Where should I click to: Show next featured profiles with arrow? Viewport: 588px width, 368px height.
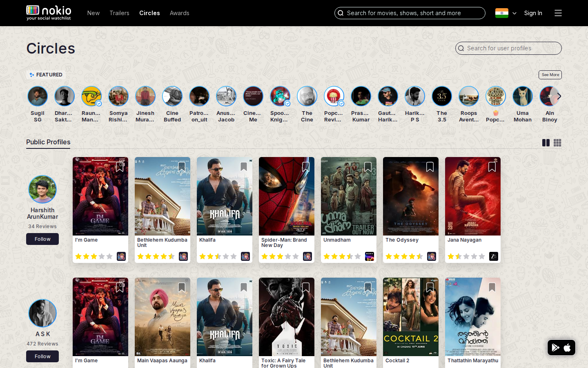point(559,96)
